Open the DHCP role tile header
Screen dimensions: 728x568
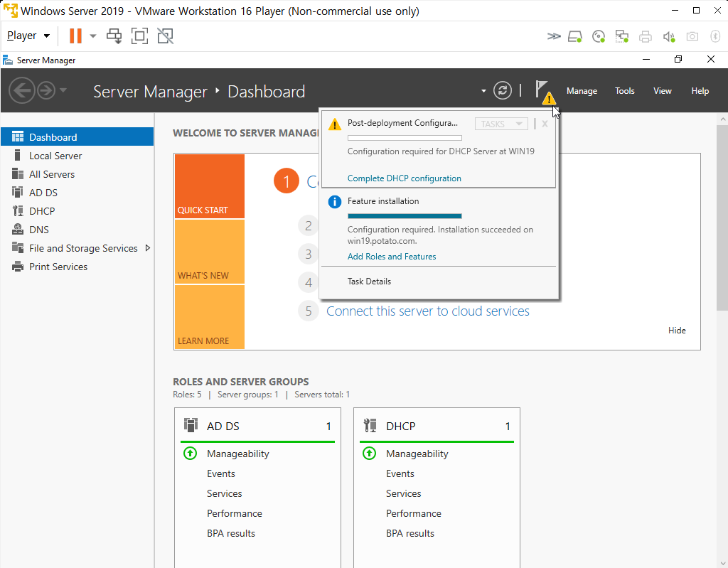437,426
